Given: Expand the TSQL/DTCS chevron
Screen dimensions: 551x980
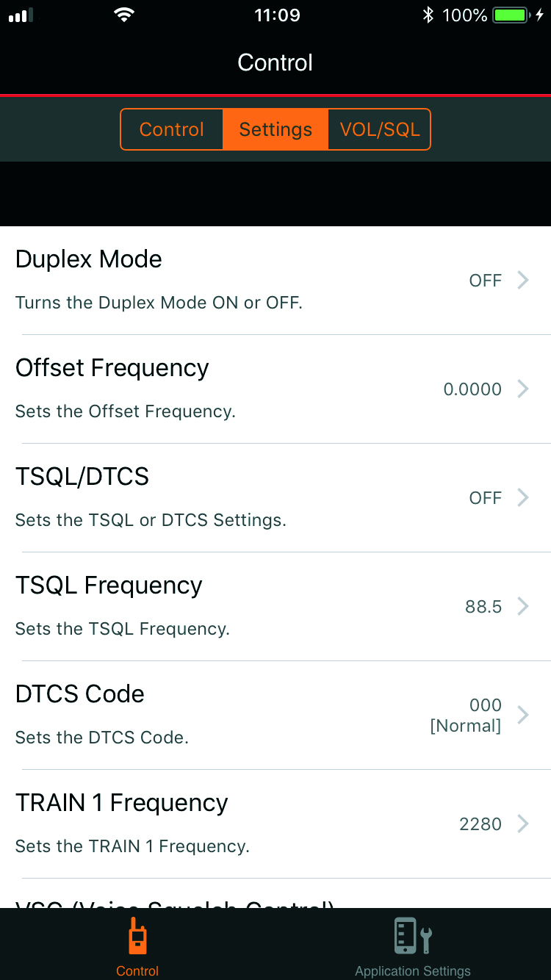Looking at the screenshot, I should [x=523, y=497].
